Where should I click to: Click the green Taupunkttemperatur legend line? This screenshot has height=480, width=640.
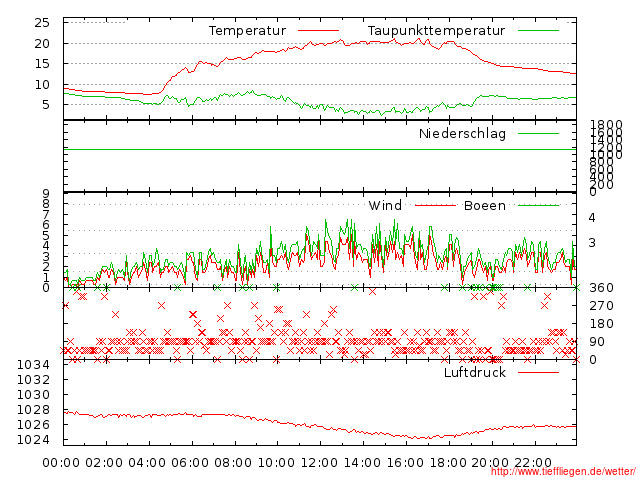click(538, 32)
